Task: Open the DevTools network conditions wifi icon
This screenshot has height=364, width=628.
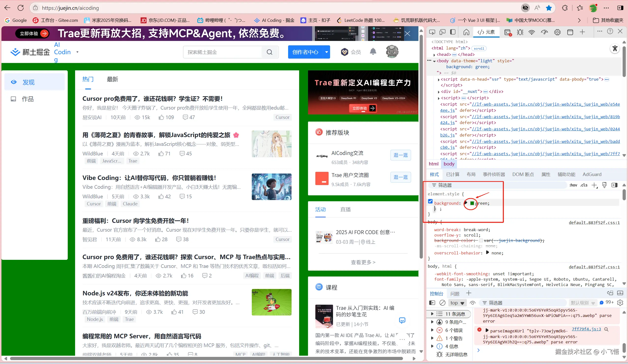Action: pyautogui.click(x=532, y=32)
